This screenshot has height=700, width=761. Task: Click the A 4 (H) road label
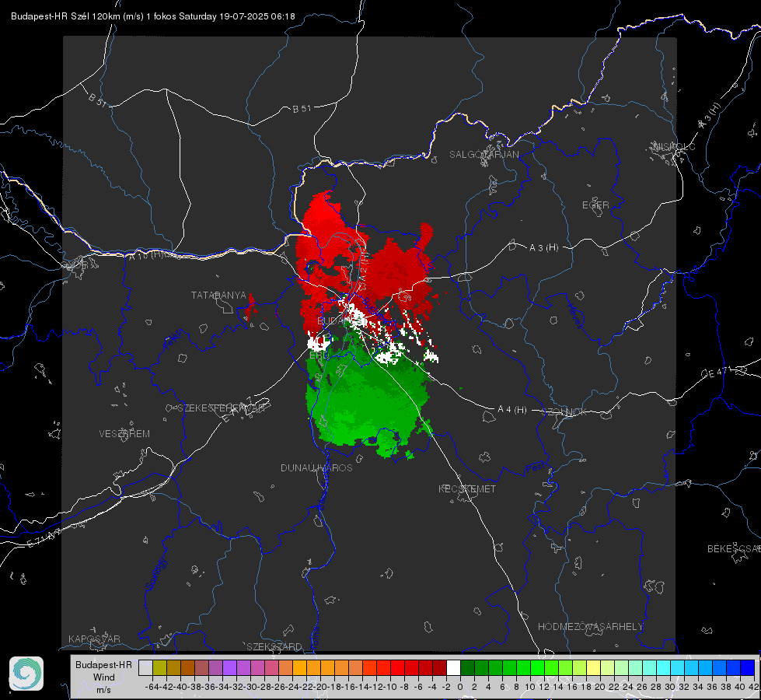click(x=512, y=410)
